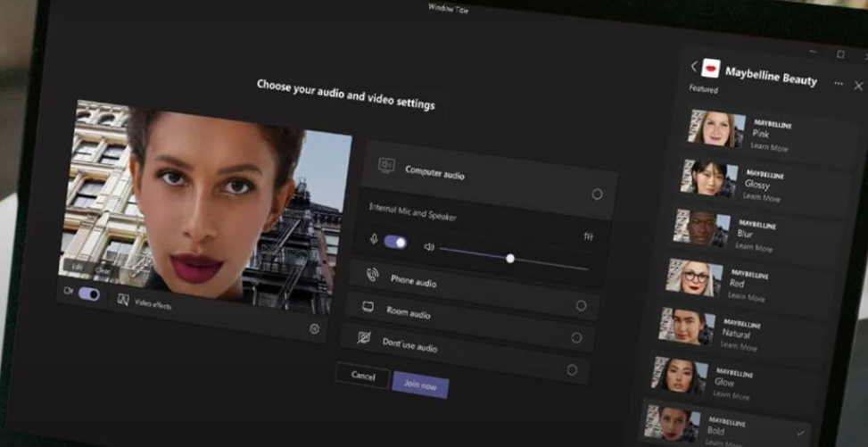Select the Maybelline Blur filter thumbnail
This screenshot has width=868, height=447.
(701, 228)
